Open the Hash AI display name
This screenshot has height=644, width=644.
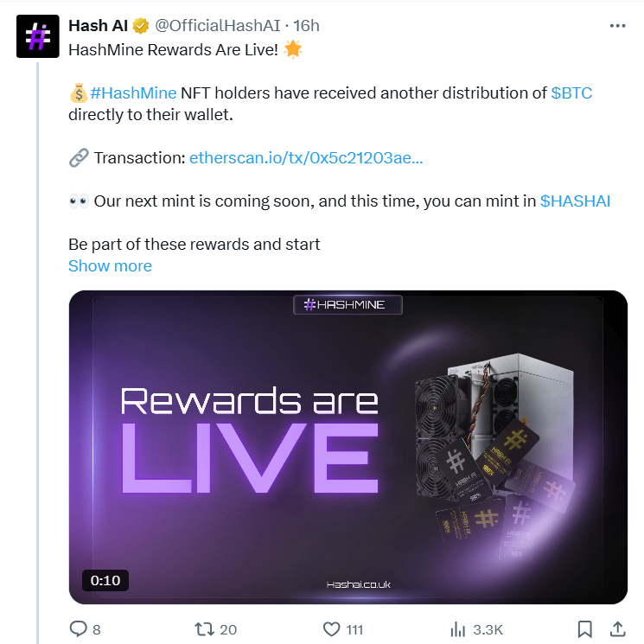(99, 26)
